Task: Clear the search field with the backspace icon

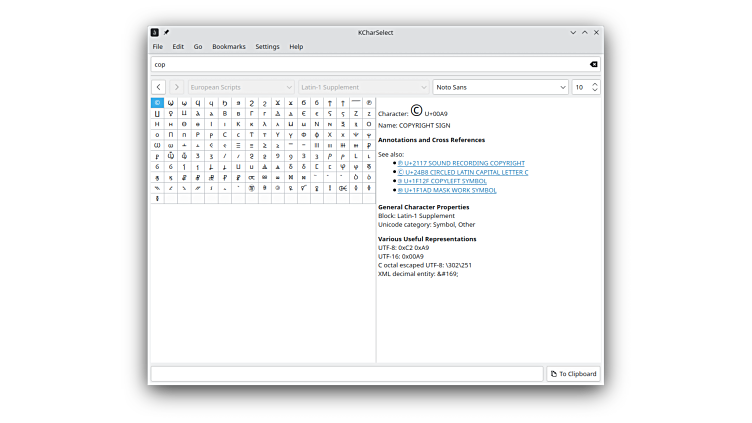Action: [593, 64]
